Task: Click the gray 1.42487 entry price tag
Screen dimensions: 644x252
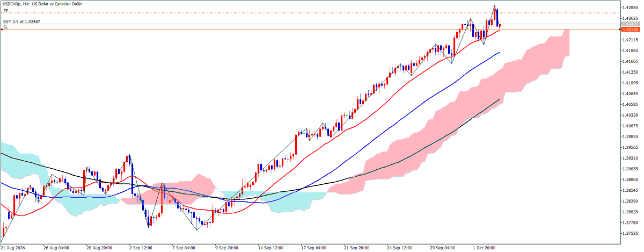Action: tap(631, 24)
